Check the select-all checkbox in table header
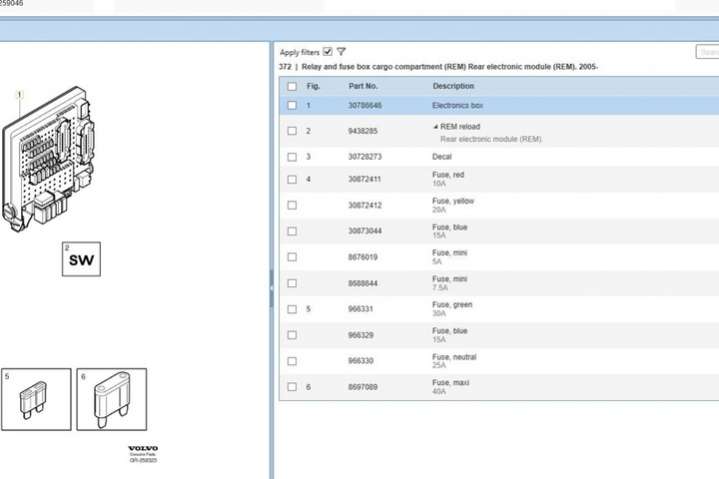The image size is (719, 479). click(292, 87)
